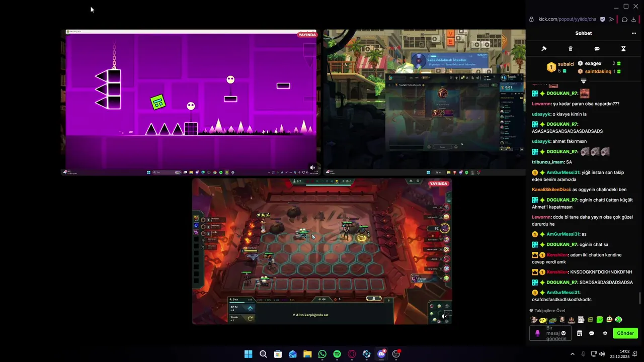Image resolution: width=644 pixels, height=362 pixels.
Task: Click the trash icon to clear chat
Action: (571, 49)
